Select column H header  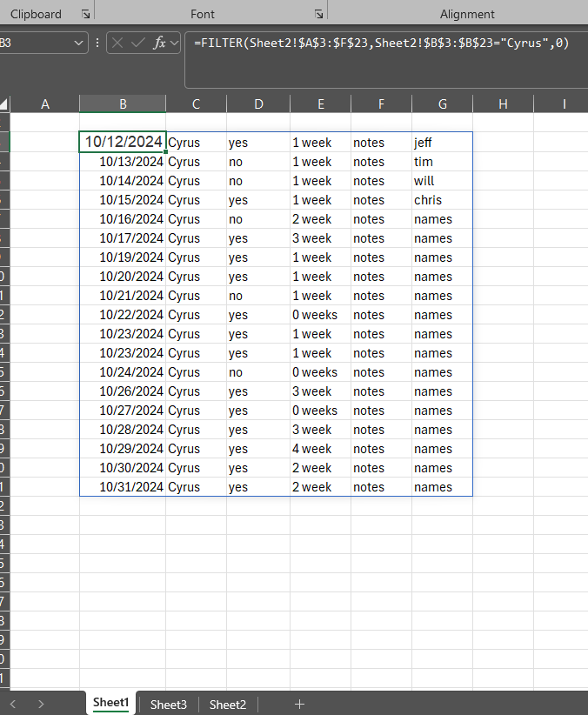(503, 104)
